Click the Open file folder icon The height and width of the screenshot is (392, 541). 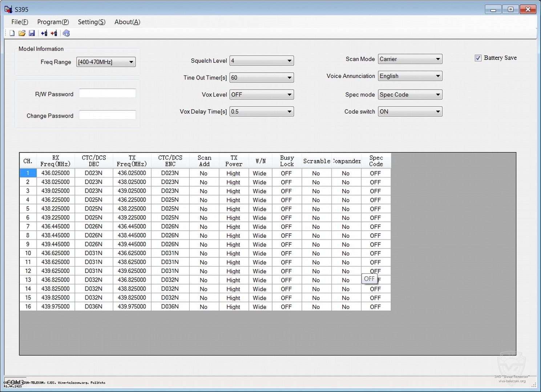[x=22, y=33]
